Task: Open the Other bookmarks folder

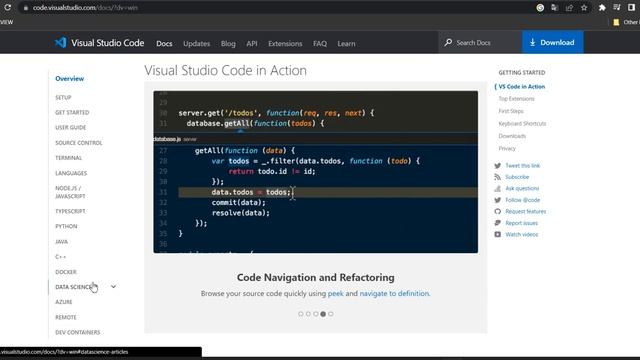Action: point(626,22)
